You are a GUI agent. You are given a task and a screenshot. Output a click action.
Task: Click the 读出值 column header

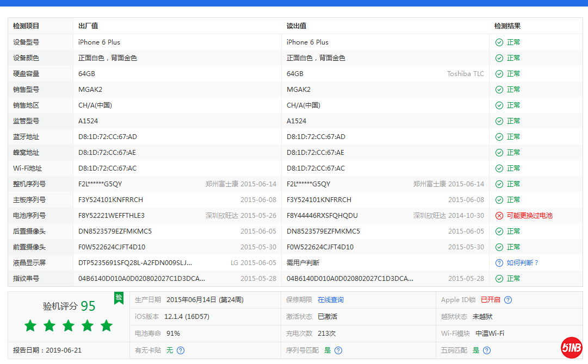click(296, 26)
